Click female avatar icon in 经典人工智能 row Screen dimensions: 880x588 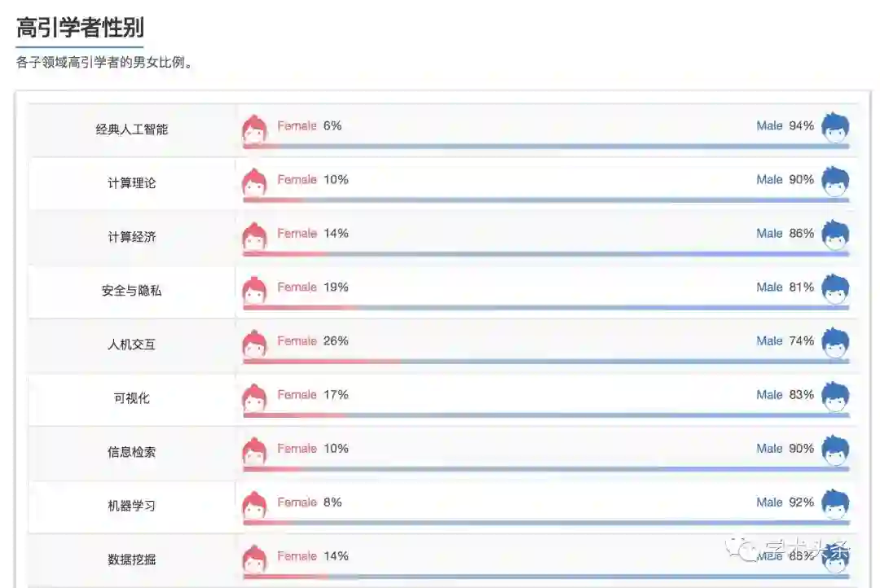(x=255, y=129)
